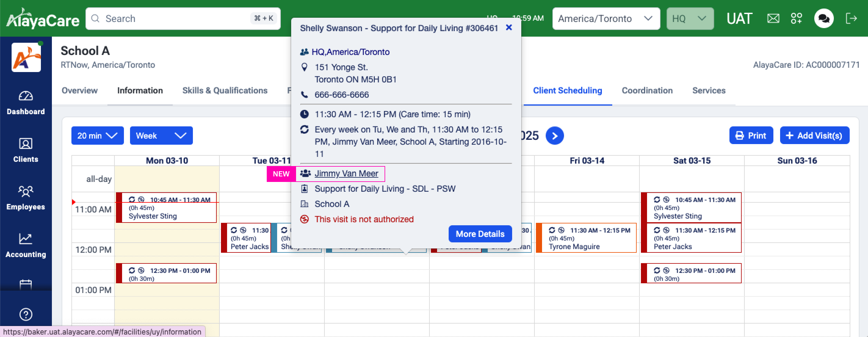The width and height of the screenshot is (868, 337).
Task: Open the Jimmy Van Meer link
Action: pos(346,174)
